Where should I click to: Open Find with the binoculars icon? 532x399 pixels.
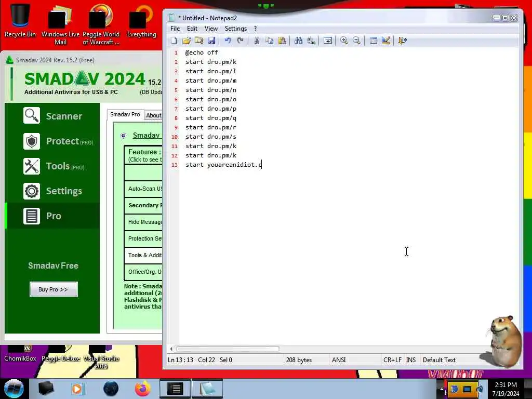[298, 41]
